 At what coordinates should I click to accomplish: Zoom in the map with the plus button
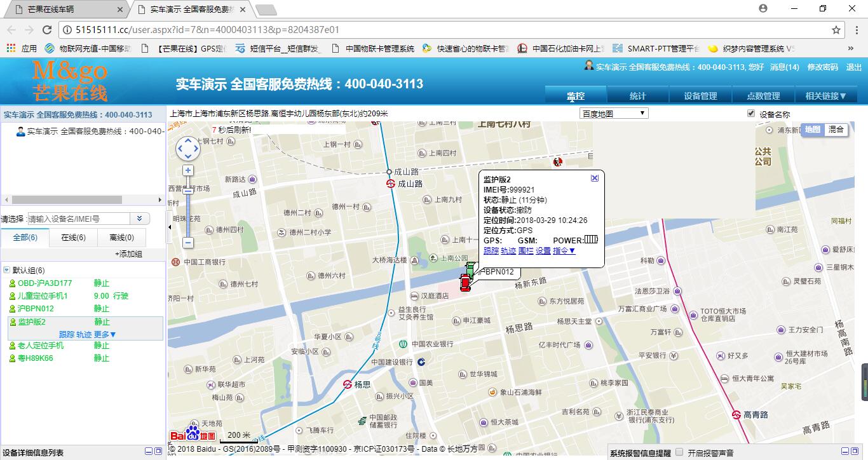click(x=188, y=170)
